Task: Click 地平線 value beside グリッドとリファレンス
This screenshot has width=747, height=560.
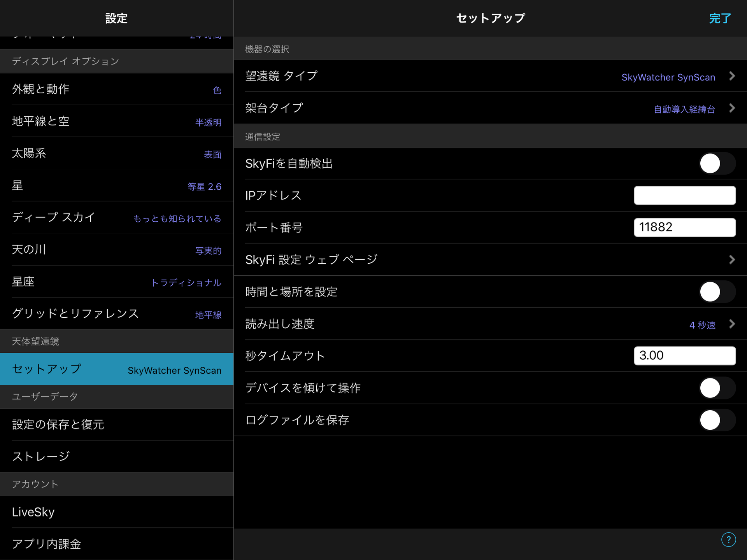Action: point(208,315)
